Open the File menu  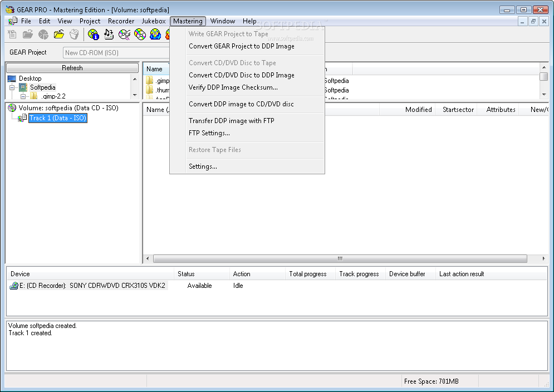pos(26,21)
